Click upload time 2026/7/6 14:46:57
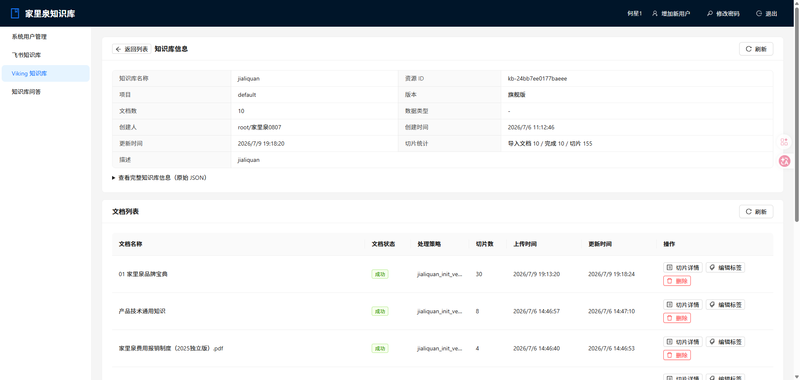Screen dimensions: 800x380 tap(537, 311)
